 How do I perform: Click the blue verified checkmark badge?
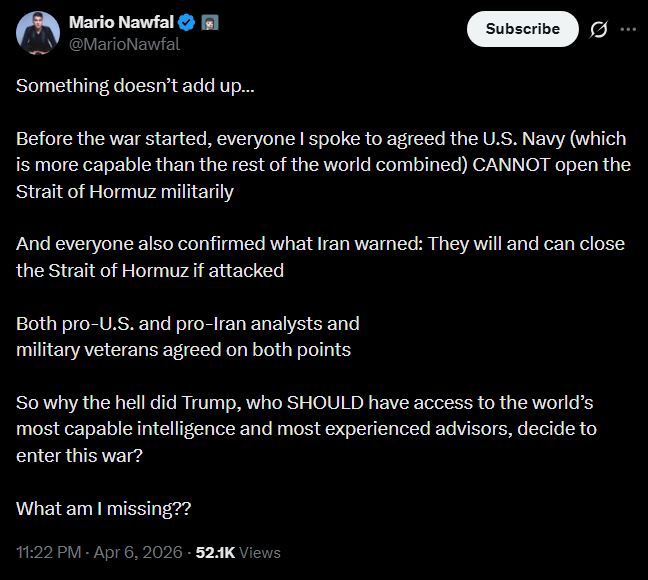(186, 22)
